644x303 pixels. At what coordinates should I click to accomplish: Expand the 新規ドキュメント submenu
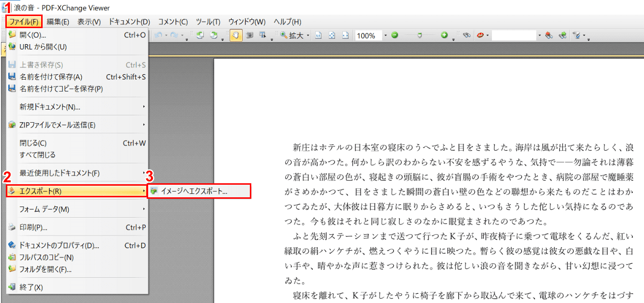pos(77,107)
